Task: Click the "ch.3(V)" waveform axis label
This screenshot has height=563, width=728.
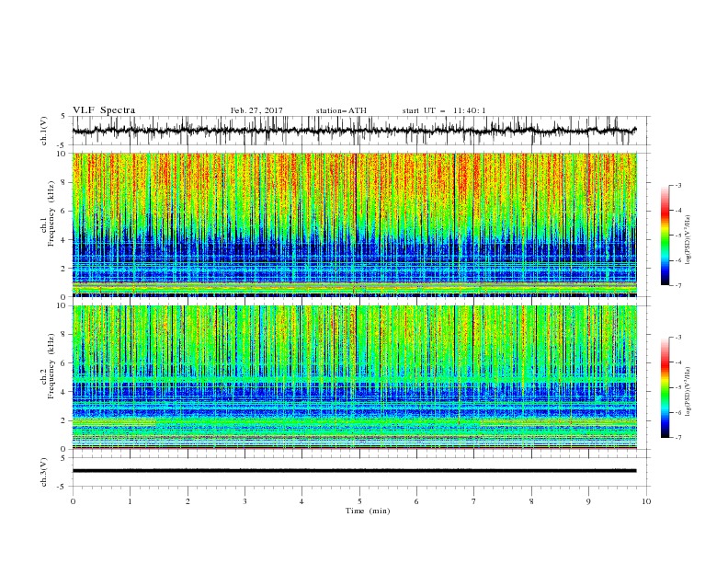Action: click(x=44, y=472)
